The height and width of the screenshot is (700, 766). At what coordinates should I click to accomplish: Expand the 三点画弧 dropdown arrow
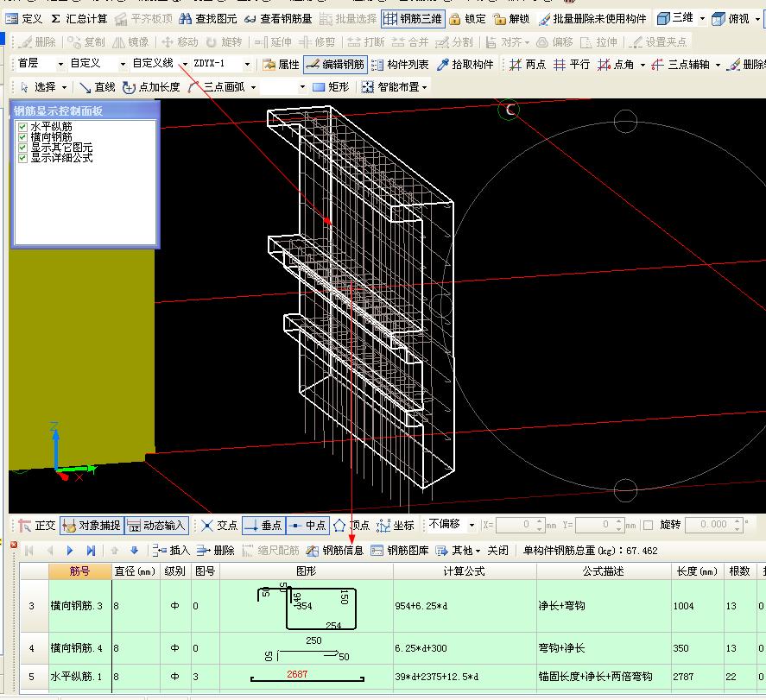click(253, 88)
